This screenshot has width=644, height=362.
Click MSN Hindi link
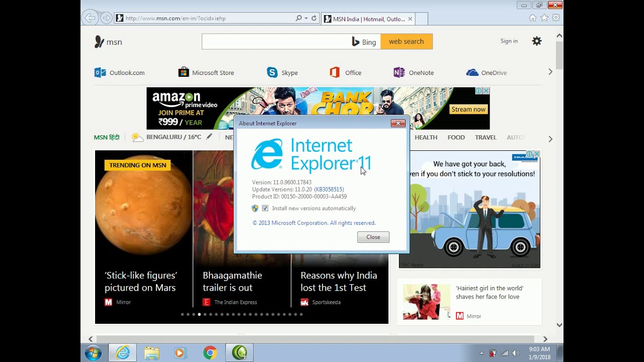(107, 137)
